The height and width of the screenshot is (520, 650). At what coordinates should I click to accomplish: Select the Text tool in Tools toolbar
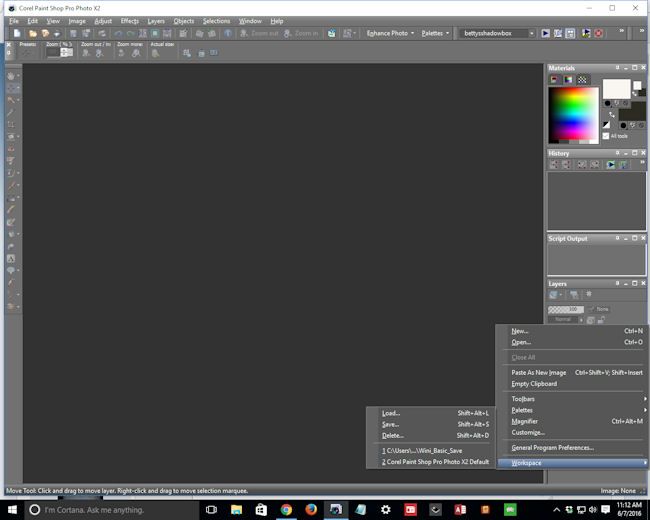coord(11,258)
